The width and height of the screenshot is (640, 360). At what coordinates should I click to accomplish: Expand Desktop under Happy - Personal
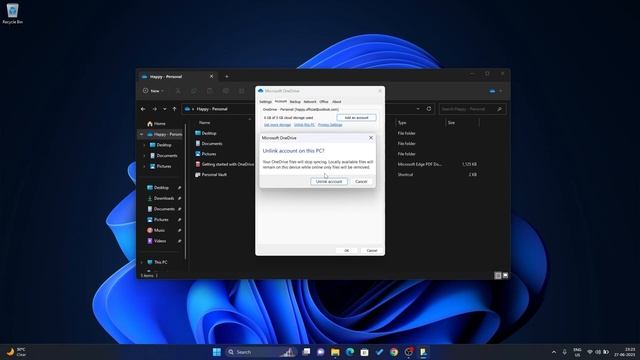coord(144,145)
